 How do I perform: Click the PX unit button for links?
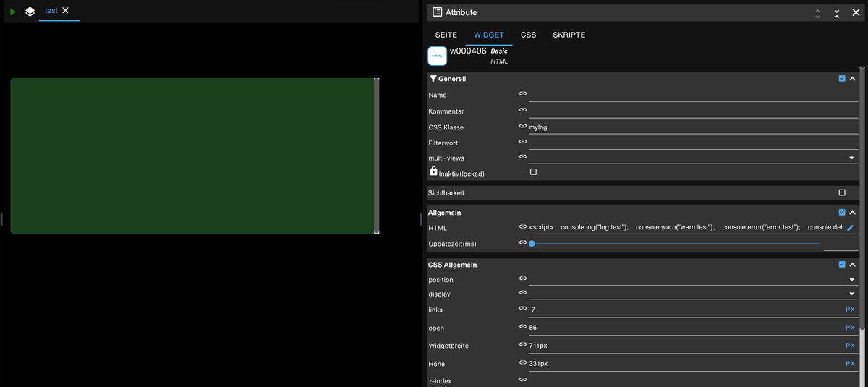[850, 310]
